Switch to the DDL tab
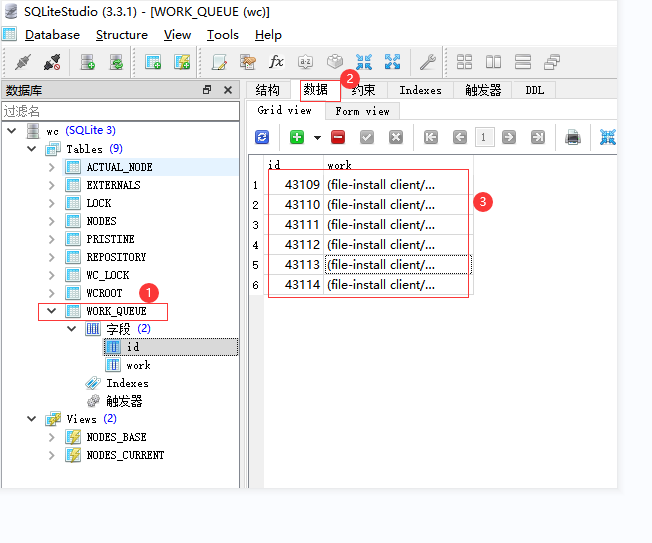This screenshot has height=543, width=652. 535,90
